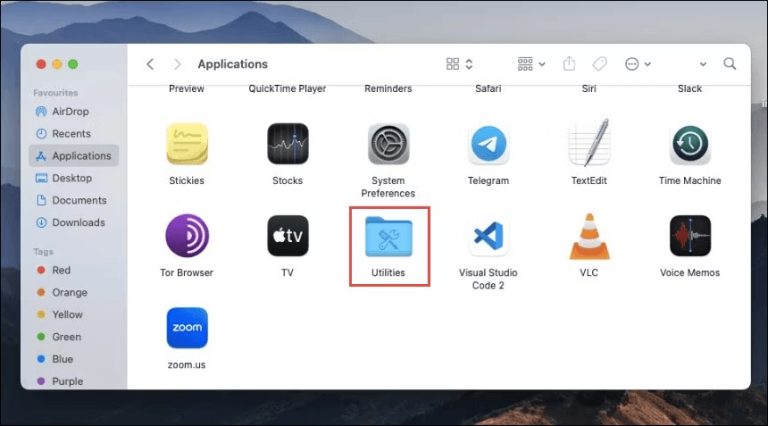Screen dimensions: 768x426
Task: Select the TextEdit app icon
Action: (x=589, y=142)
